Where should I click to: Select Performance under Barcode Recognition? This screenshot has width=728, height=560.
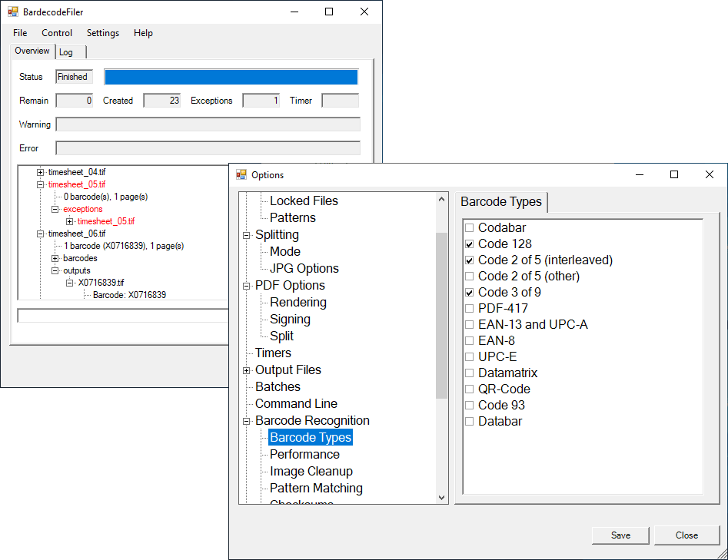point(304,454)
